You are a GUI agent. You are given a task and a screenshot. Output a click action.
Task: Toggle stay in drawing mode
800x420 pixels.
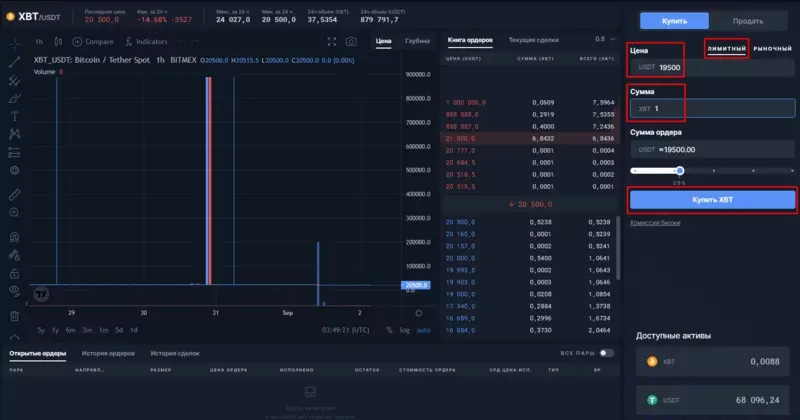(x=14, y=255)
